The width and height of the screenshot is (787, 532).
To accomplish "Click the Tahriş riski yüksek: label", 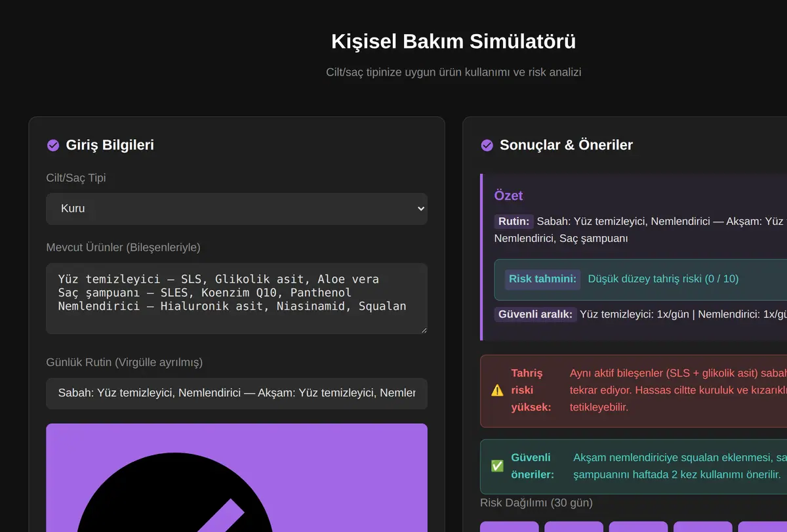I will (531, 390).
